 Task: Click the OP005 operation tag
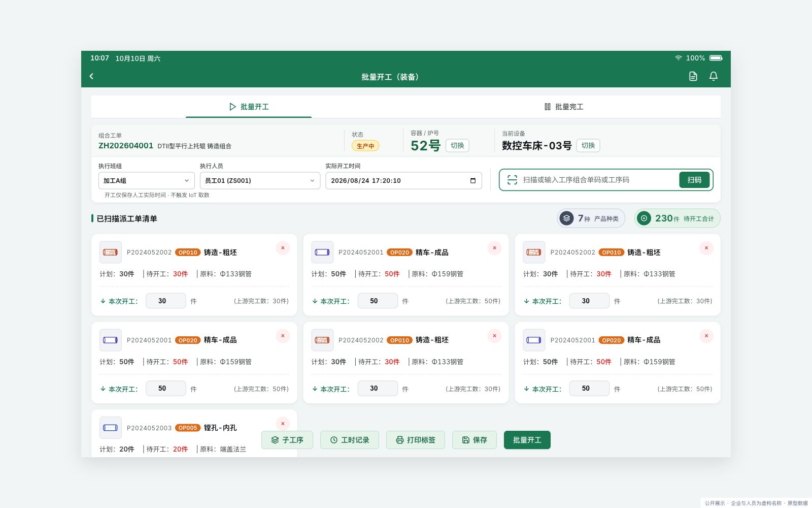[x=188, y=428]
